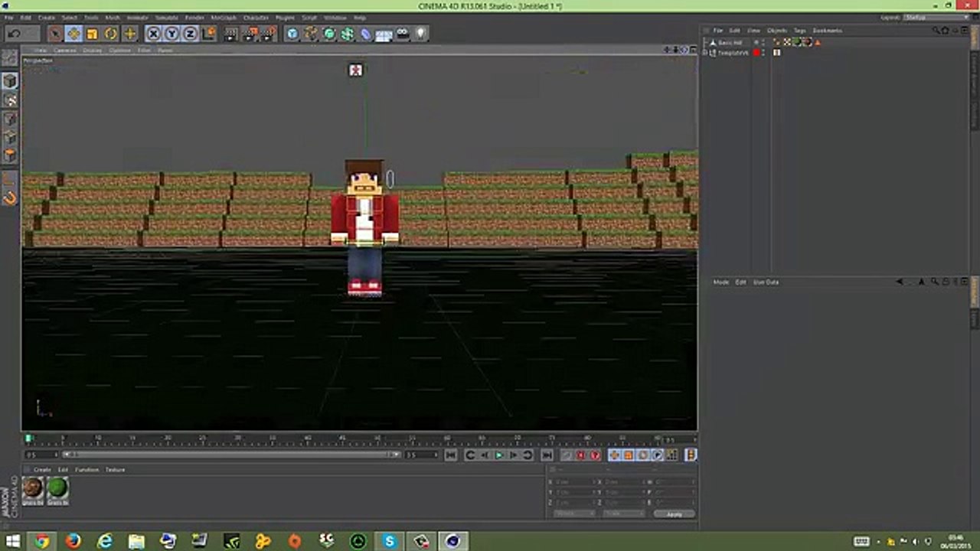Open the Render Settings icon
Viewport: 980px width, 551px height.
269,34
